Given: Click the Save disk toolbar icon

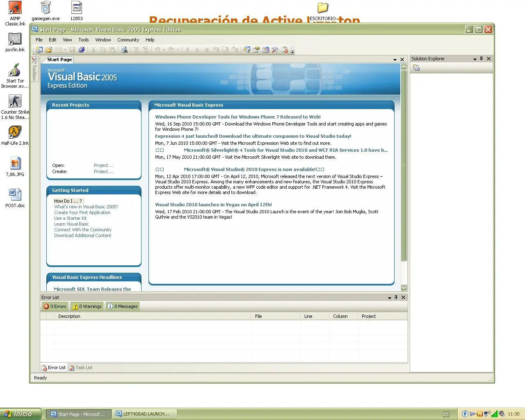Looking at the screenshot, I should (72, 50).
